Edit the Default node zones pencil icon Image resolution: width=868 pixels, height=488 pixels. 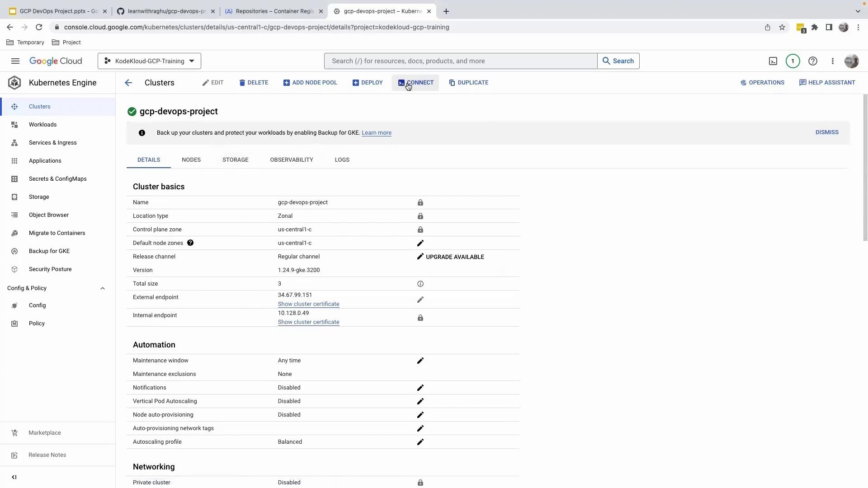[420, 243]
